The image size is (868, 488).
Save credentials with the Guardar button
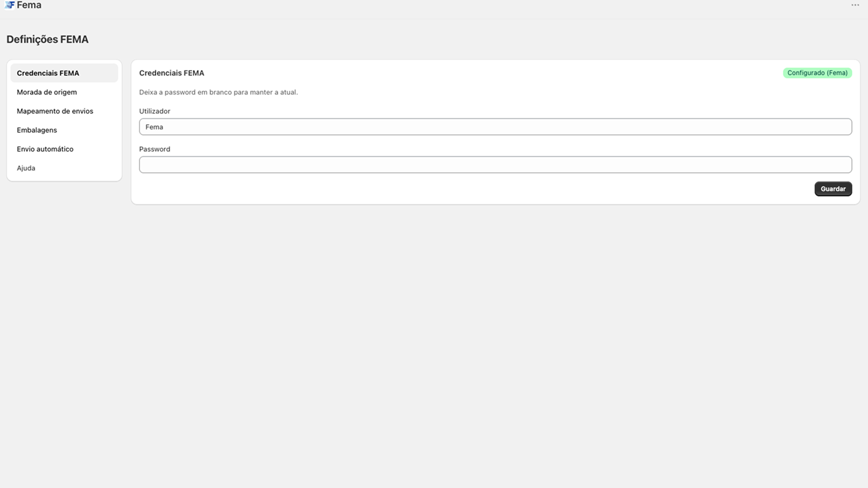tap(833, 189)
